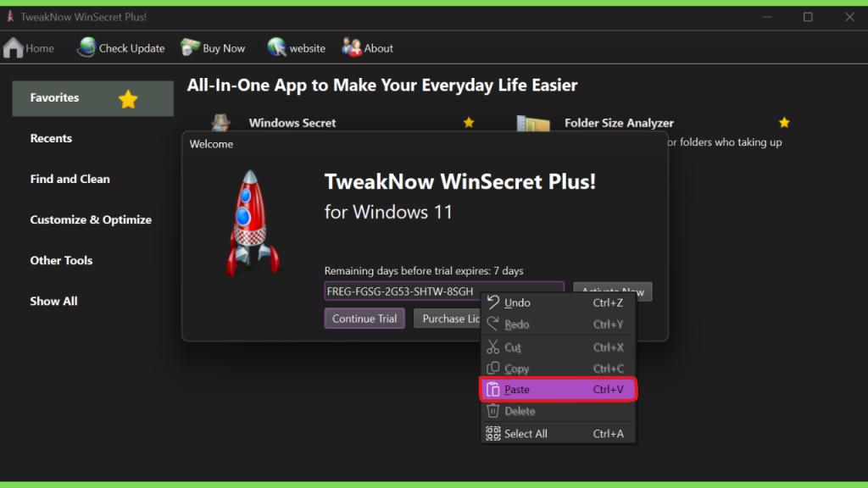Maximize the TweakNow WinSecret Plus window
The image size is (868, 488).
(x=808, y=17)
